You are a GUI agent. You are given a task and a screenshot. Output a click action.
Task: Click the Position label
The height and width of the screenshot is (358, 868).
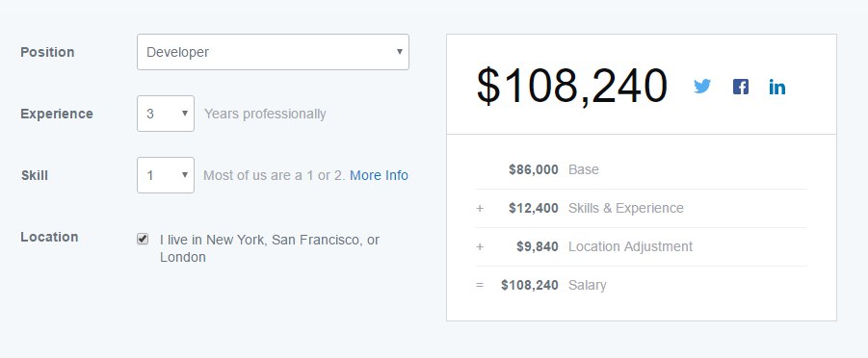coord(47,52)
